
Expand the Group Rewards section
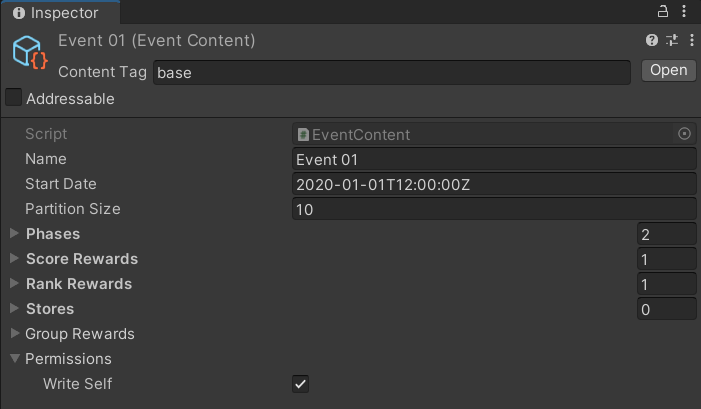click(15, 334)
